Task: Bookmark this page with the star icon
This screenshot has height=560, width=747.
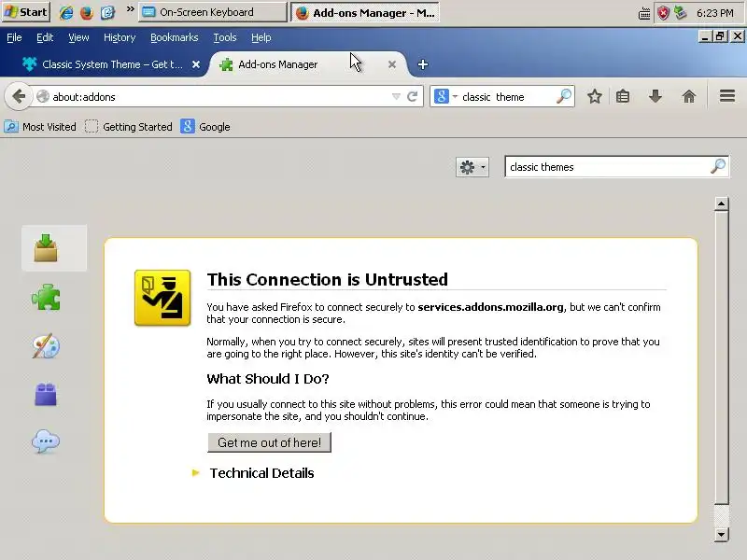Action: [594, 97]
